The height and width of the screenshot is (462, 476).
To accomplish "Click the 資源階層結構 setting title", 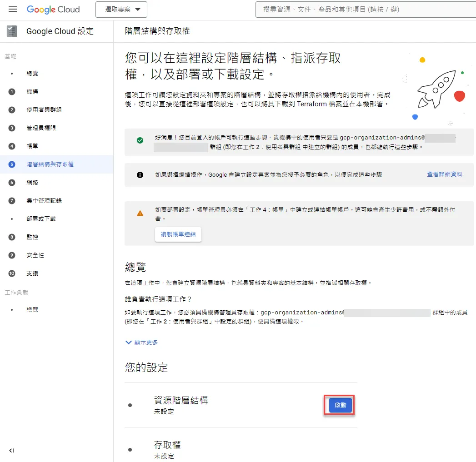I will 181,401.
